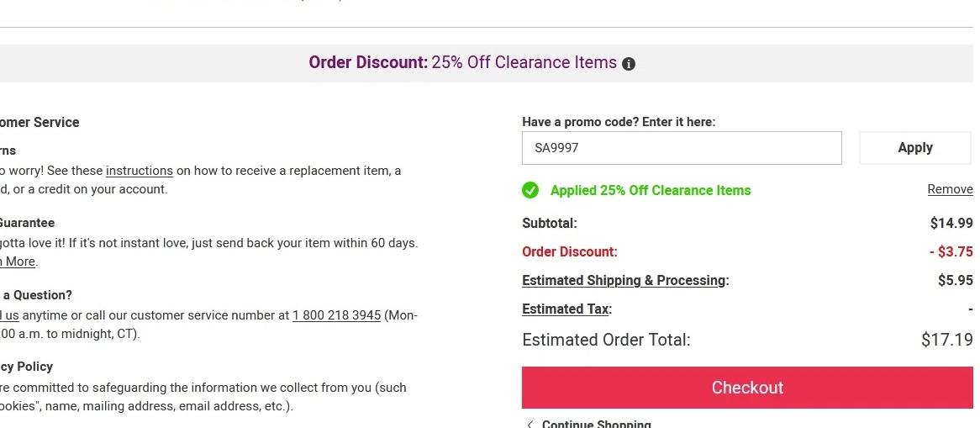Click the order discount amount -$3.75
Screen dimensions: 980x428
pyautogui.click(x=951, y=251)
